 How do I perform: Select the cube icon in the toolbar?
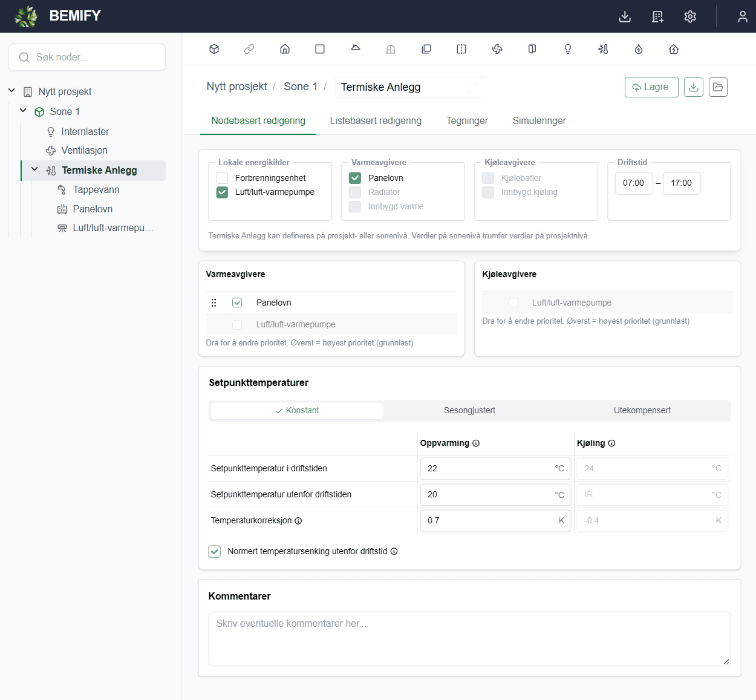[214, 49]
